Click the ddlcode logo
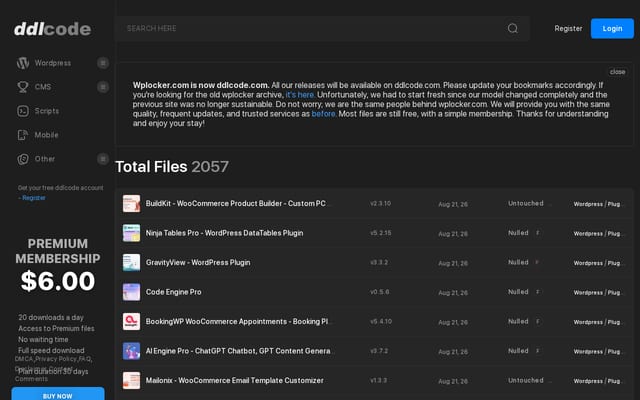Viewport: 640px width, 400px height. (52, 29)
